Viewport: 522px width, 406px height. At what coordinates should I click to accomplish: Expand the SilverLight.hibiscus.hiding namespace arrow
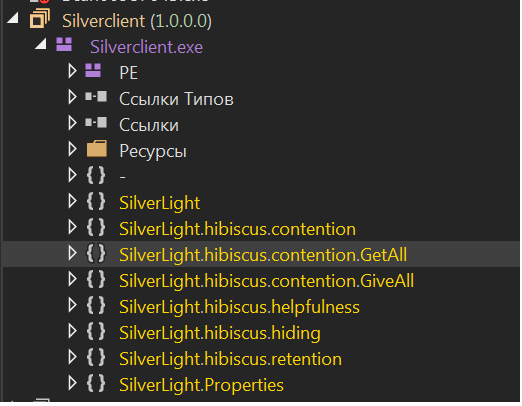tap(72, 331)
